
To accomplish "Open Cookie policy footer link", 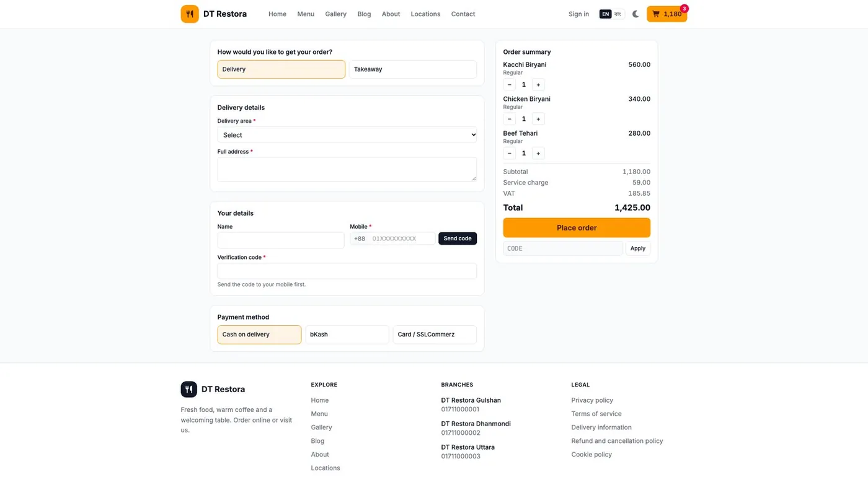I will tap(591, 455).
